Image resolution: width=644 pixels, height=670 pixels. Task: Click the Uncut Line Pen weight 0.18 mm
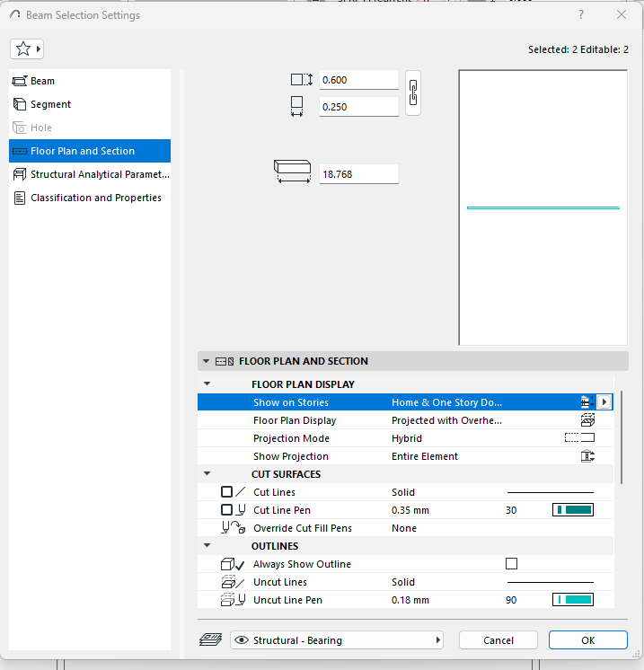(x=410, y=600)
